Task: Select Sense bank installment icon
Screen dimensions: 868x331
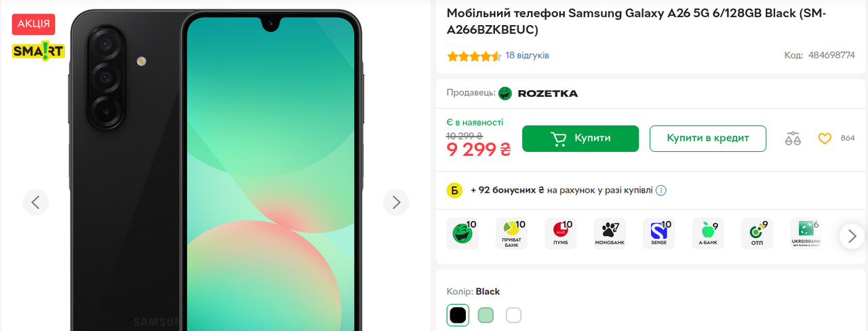Action: (x=658, y=233)
